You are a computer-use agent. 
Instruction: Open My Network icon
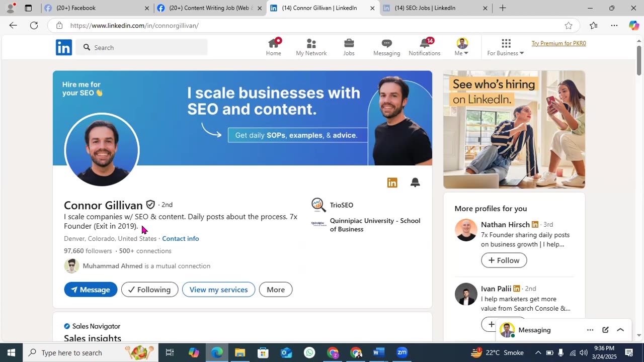tap(311, 47)
